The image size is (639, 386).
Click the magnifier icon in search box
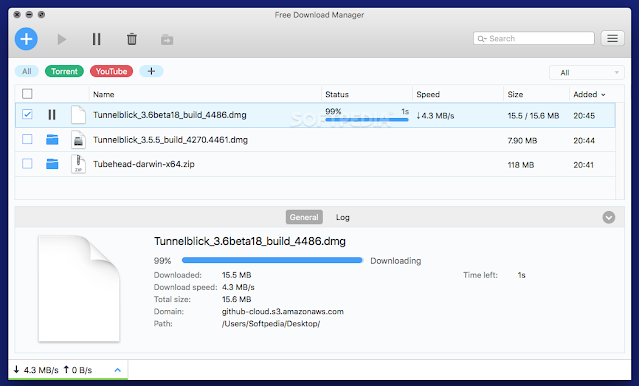[x=482, y=39]
